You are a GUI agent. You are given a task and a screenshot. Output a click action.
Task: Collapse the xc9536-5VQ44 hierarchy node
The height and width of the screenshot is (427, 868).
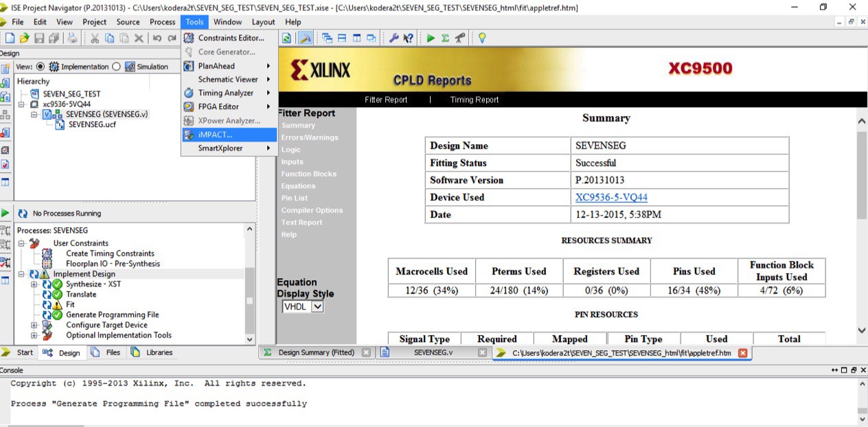pyautogui.click(x=22, y=104)
